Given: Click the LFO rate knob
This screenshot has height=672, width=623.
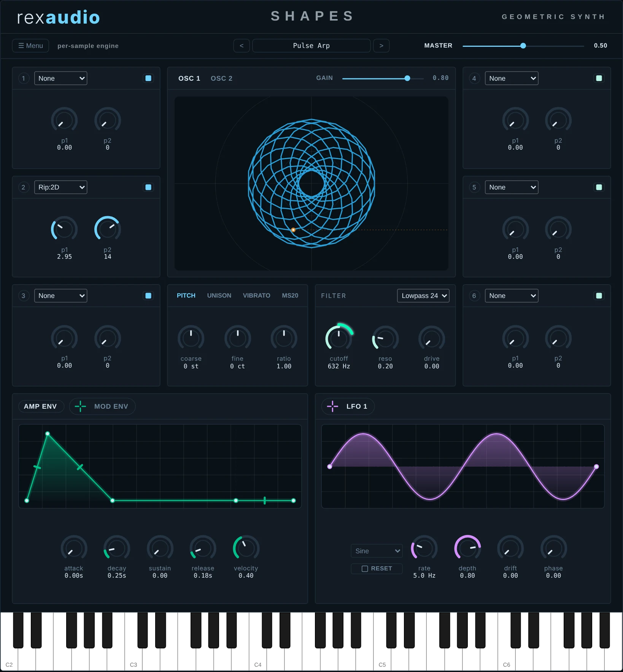Looking at the screenshot, I should [424, 548].
